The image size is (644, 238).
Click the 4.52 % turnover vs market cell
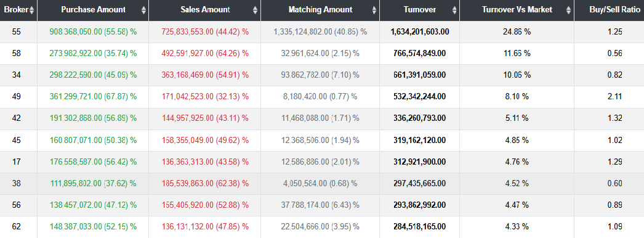517,184
